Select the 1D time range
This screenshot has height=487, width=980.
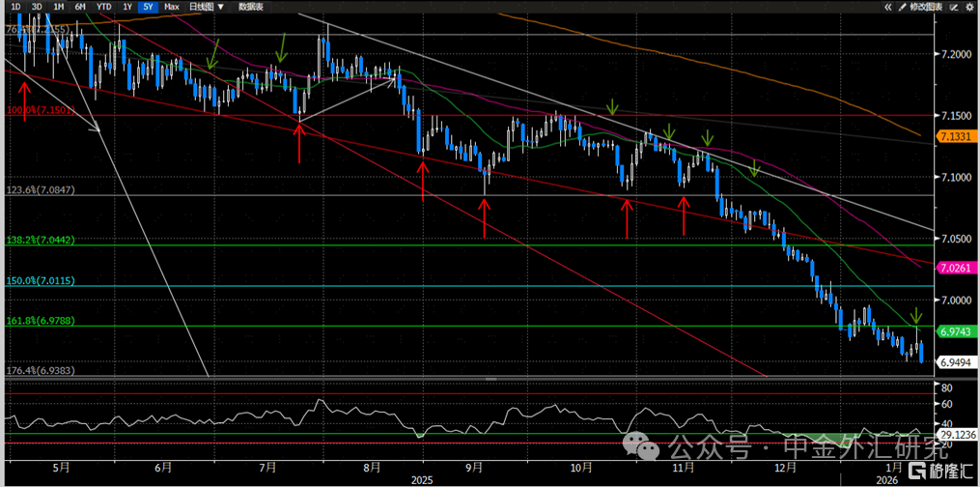pyautogui.click(x=15, y=7)
